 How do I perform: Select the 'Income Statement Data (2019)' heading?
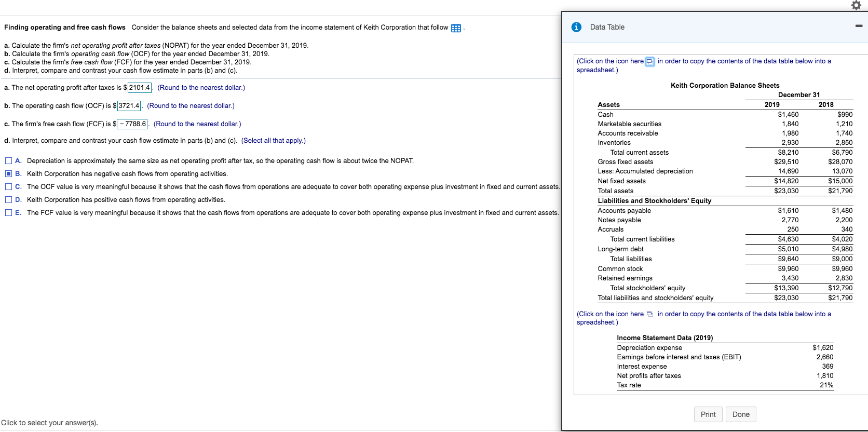tap(664, 338)
